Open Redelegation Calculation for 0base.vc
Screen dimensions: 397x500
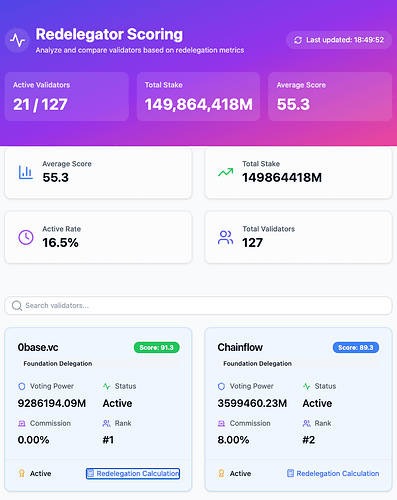pyautogui.click(x=133, y=473)
